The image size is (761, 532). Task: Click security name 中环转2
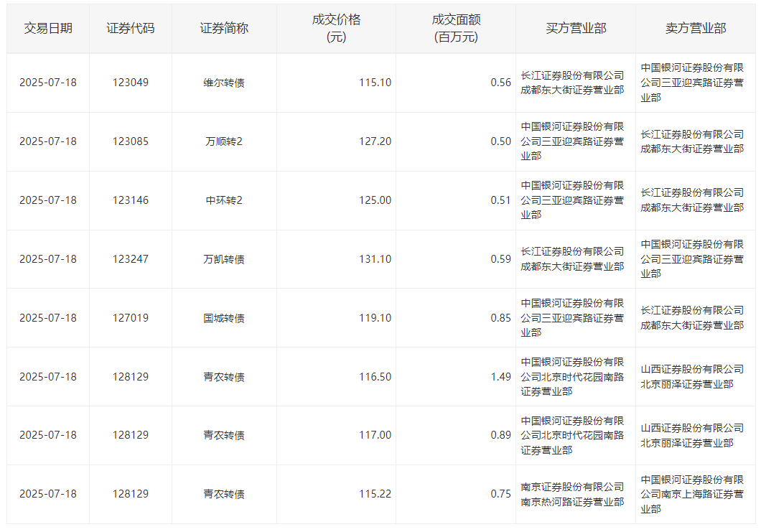tap(224, 200)
